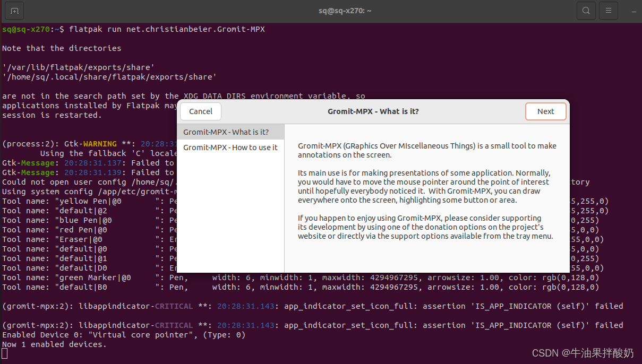Select 'Gromit-MPX - What is it?' sidebar page
The height and width of the screenshot is (364, 642).
tap(230, 132)
